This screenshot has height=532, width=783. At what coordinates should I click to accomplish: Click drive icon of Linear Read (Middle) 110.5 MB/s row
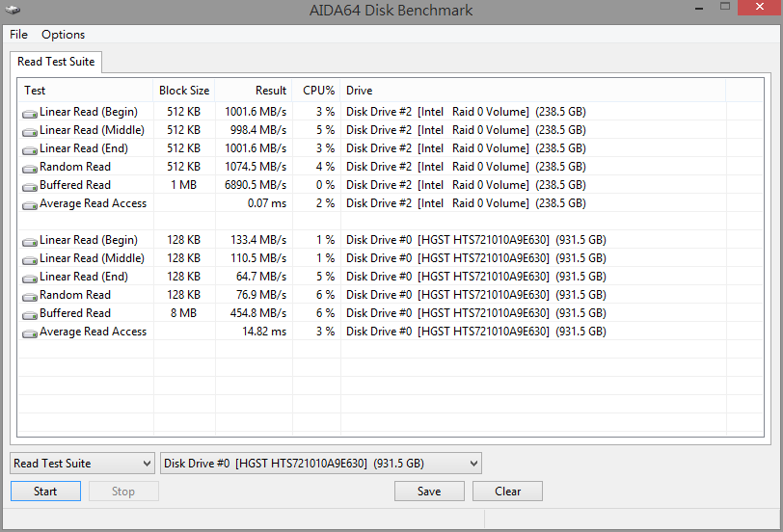(30, 260)
